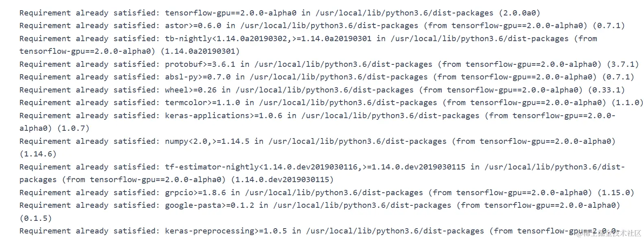Click the google-pasta>=0.1.2 package text
Viewport: 644px width, 240px height.
pos(210,205)
